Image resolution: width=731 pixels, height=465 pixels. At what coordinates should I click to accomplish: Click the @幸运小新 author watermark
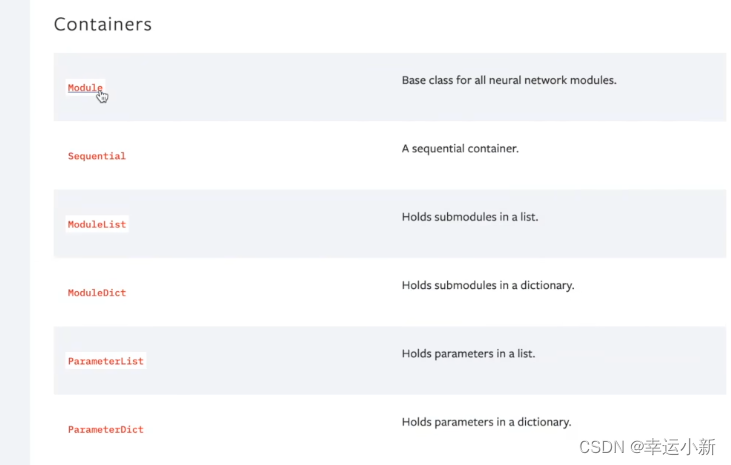coord(676,446)
